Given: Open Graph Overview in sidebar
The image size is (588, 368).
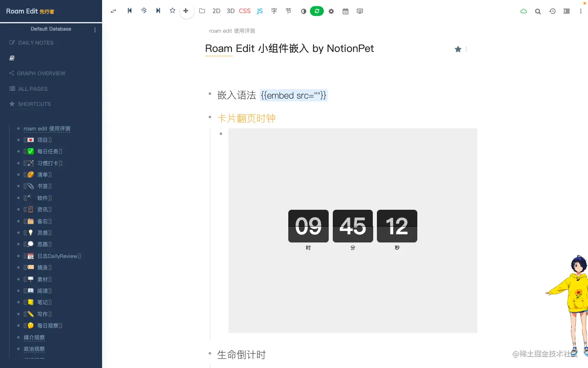Looking at the screenshot, I should pos(37,73).
